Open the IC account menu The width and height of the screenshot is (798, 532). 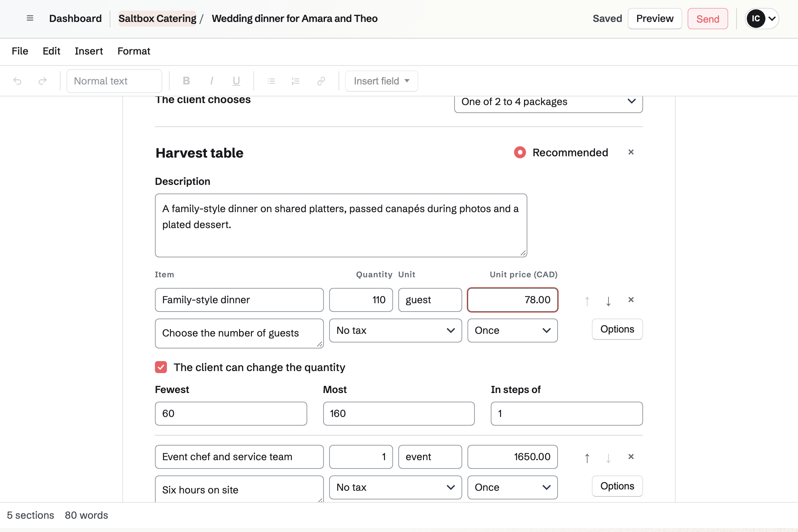[x=762, y=19]
